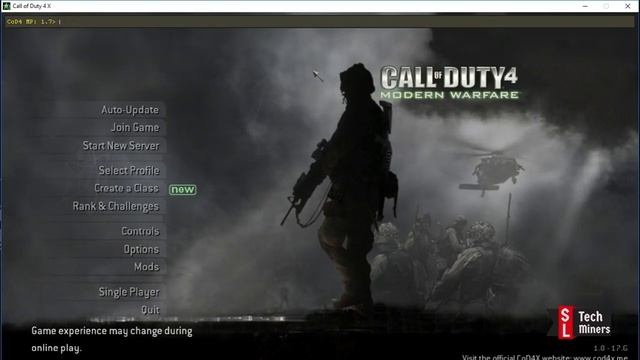Choose Start New Server
The width and height of the screenshot is (640, 360).
pos(121,145)
